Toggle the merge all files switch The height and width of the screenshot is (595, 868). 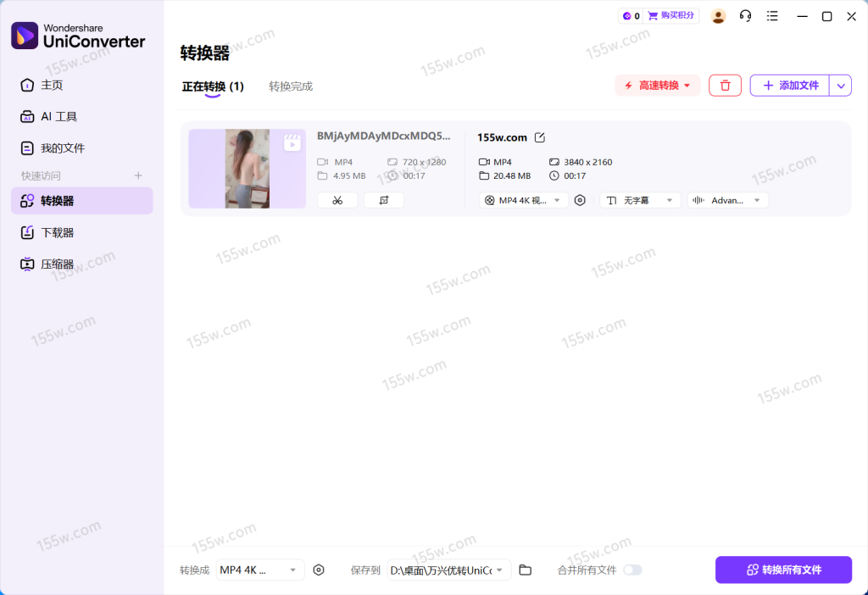coord(632,570)
